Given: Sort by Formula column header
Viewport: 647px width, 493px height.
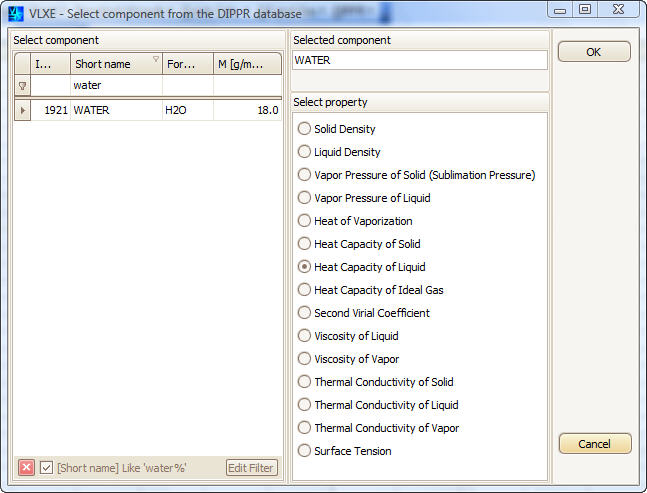Looking at the screenshot, I should [188, 64].
